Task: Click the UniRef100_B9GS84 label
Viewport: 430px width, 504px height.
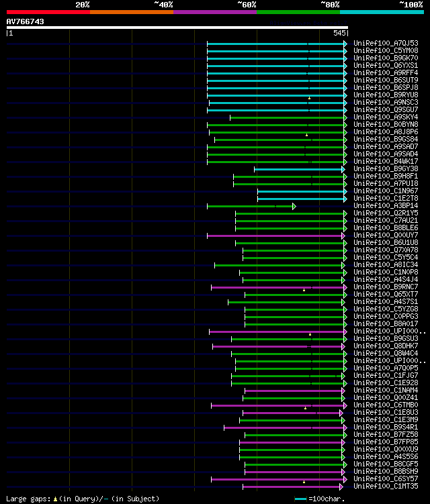Action: pos(386,139)
